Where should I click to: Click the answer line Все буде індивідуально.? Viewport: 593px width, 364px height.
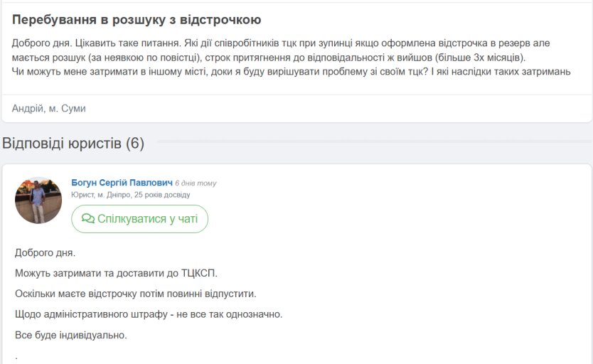[x=70, y=335]
